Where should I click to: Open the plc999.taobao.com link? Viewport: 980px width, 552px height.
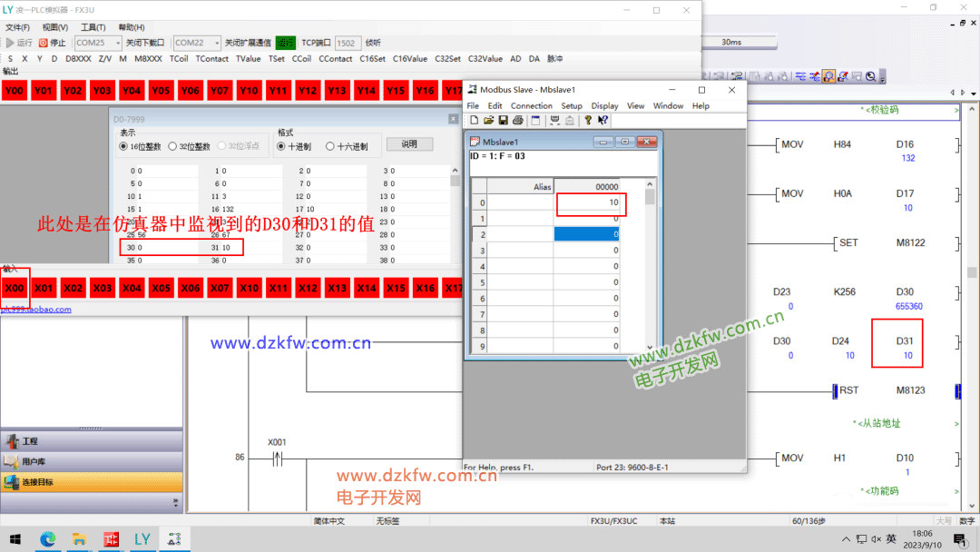pos(36,310)
